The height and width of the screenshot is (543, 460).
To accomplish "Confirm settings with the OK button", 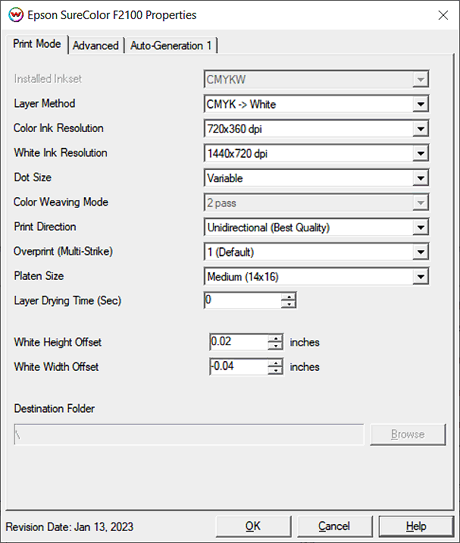I will (x=253, y=526).
